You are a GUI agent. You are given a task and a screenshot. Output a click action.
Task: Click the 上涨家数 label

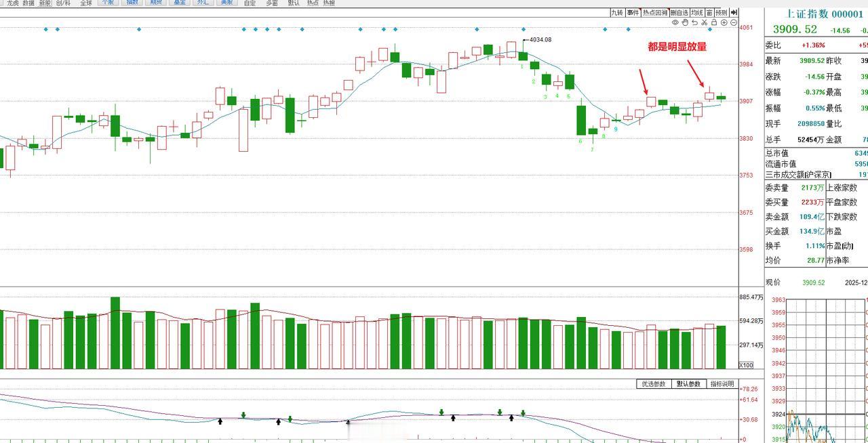click(842, 188)
